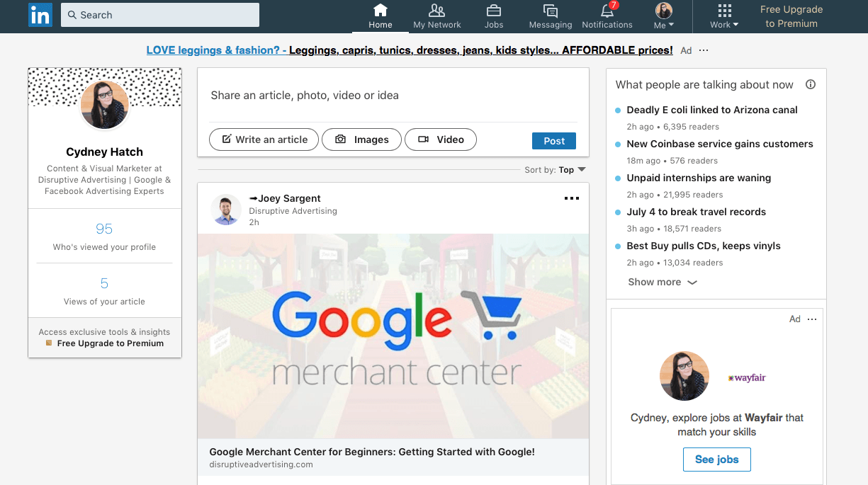Click the Video button
Image resolution: width=868 pixels, height=485 pixels.
click(441, 139)
